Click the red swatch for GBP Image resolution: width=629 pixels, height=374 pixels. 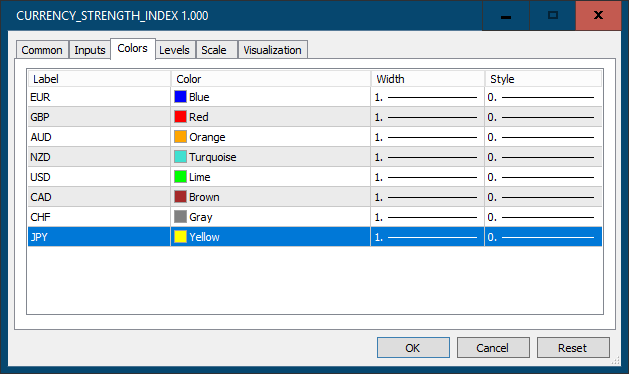tap(181, 117)
